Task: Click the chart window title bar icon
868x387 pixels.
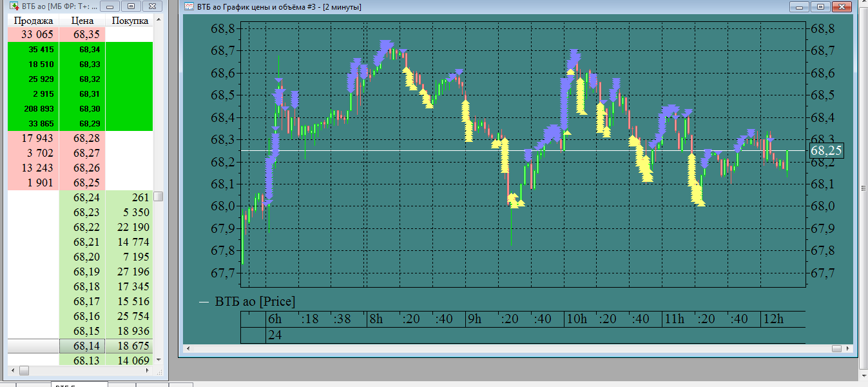Action: coord(189,6)
